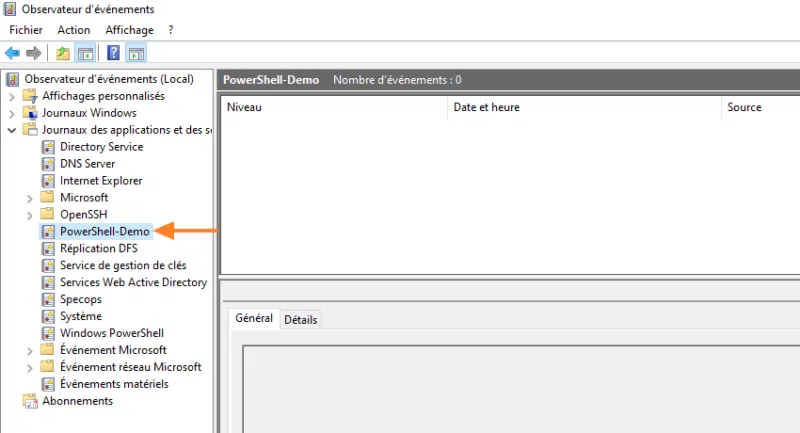The height and width of the screenshot is (433, 800).
Task: Toggle the console tree pane icon
Action: [85, 53]
